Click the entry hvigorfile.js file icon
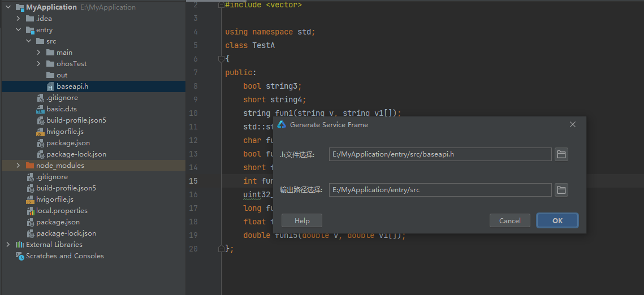Image resolution: width=644 pixels, height=295 pixels. 40,132
